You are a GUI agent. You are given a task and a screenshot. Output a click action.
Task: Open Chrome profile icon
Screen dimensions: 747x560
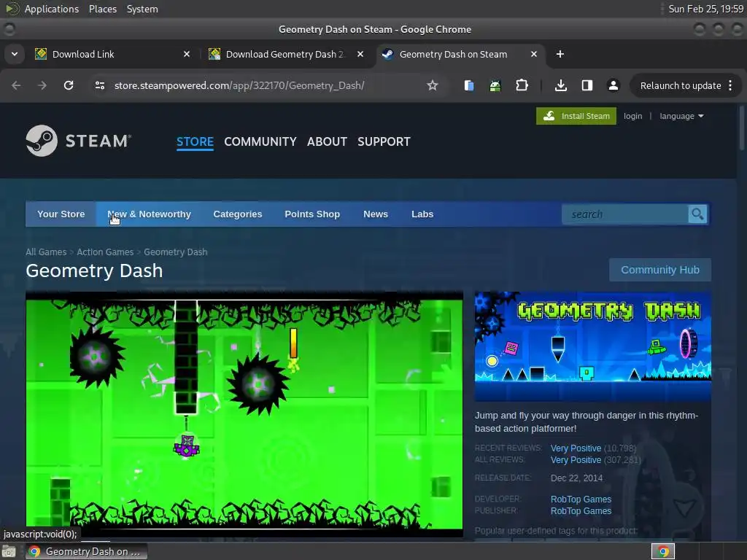[x=613, y=85]
